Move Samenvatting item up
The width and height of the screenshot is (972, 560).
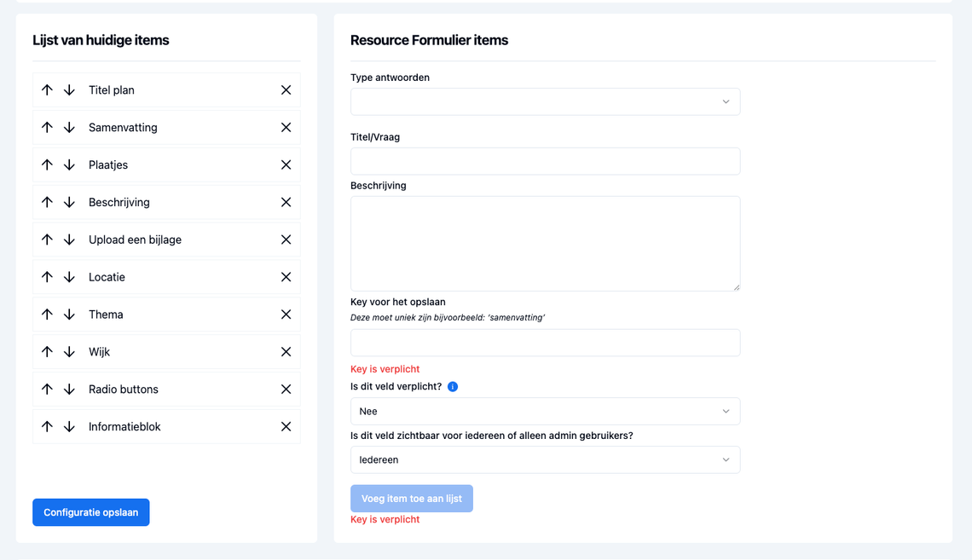47,128
